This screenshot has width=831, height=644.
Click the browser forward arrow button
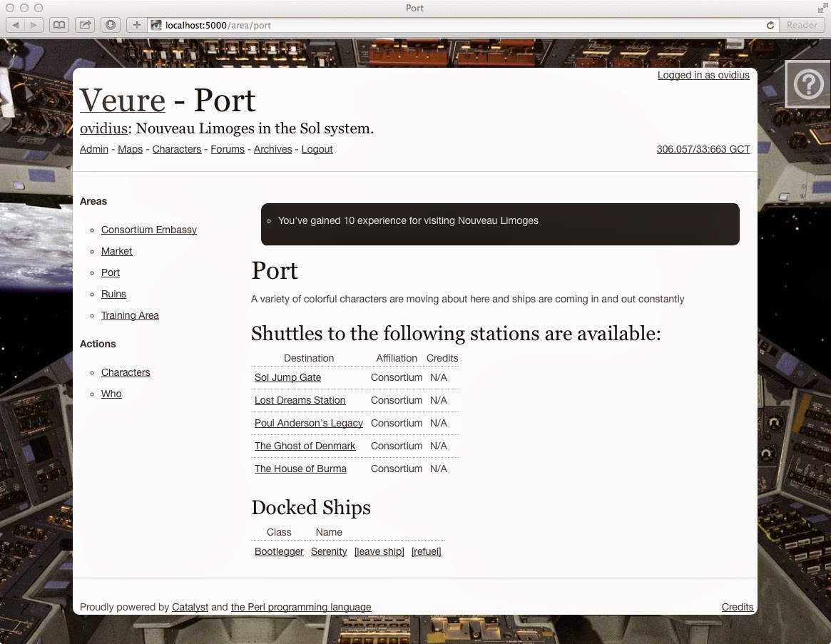click(34, 25)
